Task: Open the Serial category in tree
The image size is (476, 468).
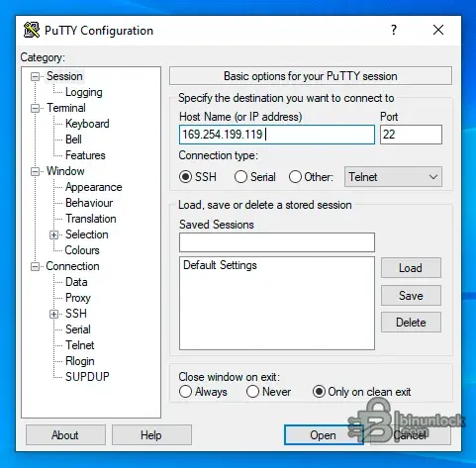Action: click(78, 329)
